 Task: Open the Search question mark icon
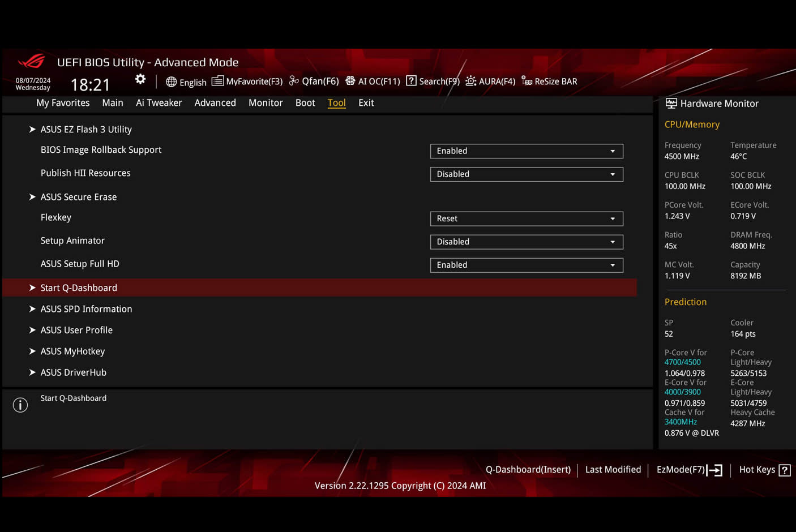click(x=412, y=81)
